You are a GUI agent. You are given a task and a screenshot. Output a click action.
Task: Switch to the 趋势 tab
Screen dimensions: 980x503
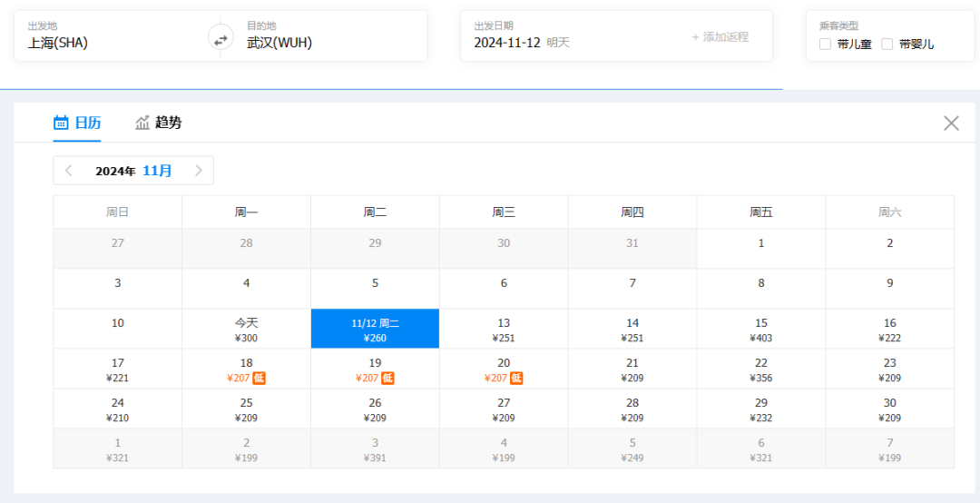click(159, 123)
